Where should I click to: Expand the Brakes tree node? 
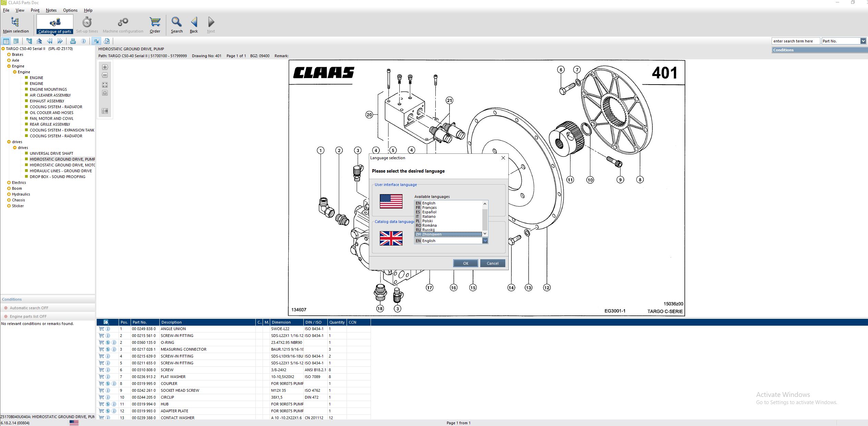[x=9, y=54]
